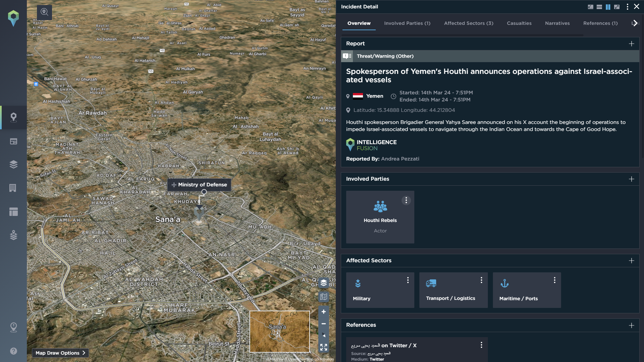Open the military rank section in sidebar

pyautogui.click(x=13, y=235)
